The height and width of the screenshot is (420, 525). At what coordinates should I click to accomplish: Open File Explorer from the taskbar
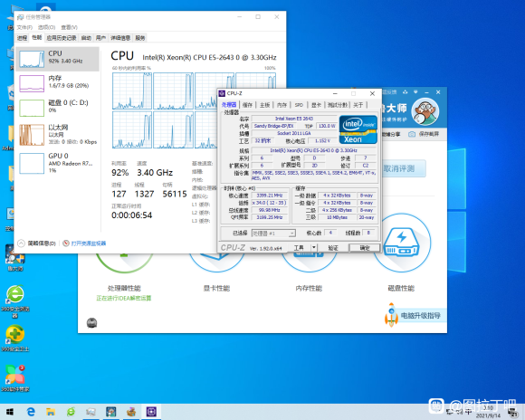51,412
